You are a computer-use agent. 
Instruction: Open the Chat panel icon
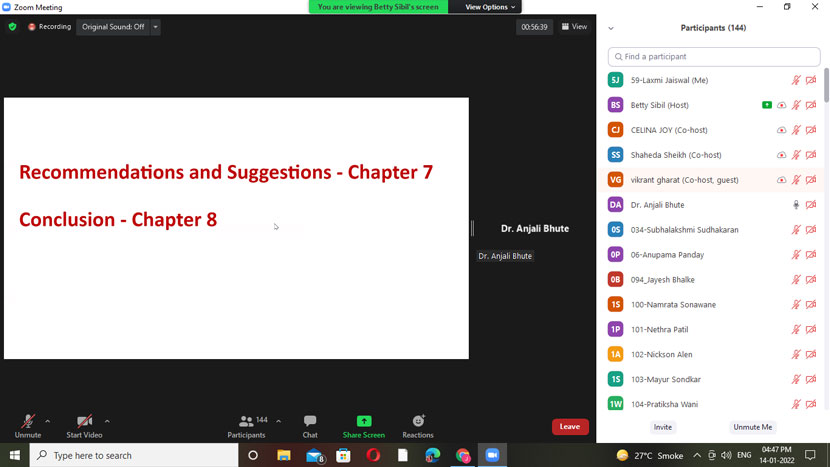pos(310,421)
